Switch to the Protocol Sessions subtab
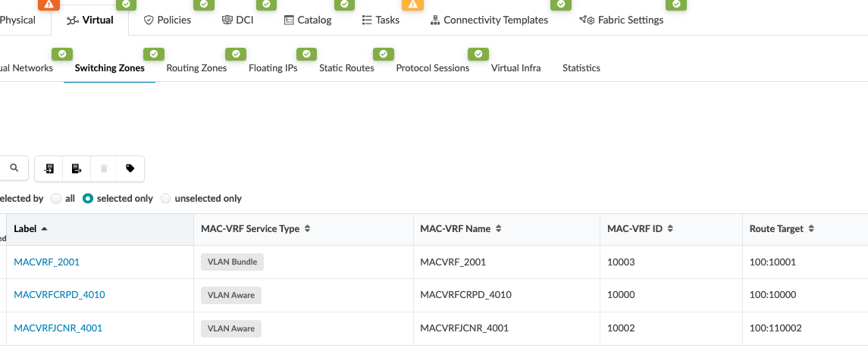Image resolution: width=868 pixels, height=361 pixels. click(x=433, y=68)
